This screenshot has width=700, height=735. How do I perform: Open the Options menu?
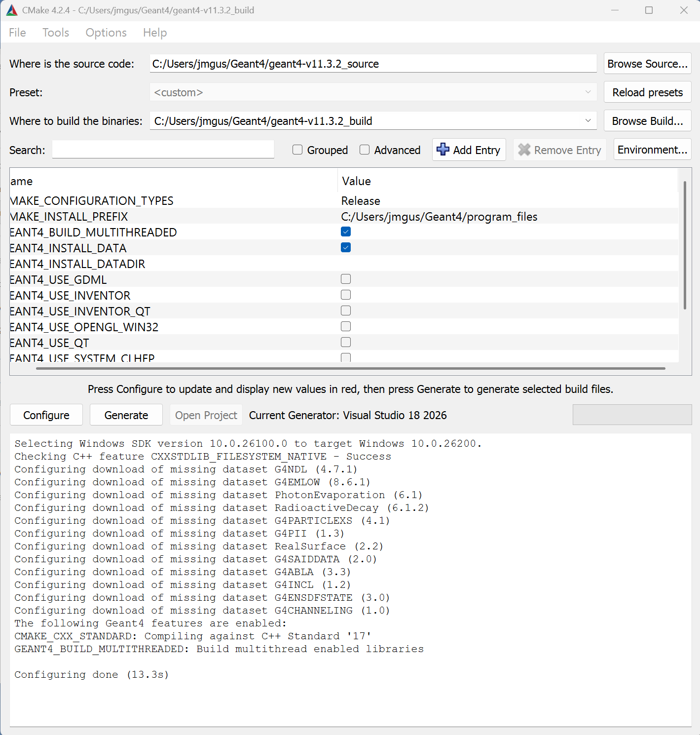tap(106, 33)
